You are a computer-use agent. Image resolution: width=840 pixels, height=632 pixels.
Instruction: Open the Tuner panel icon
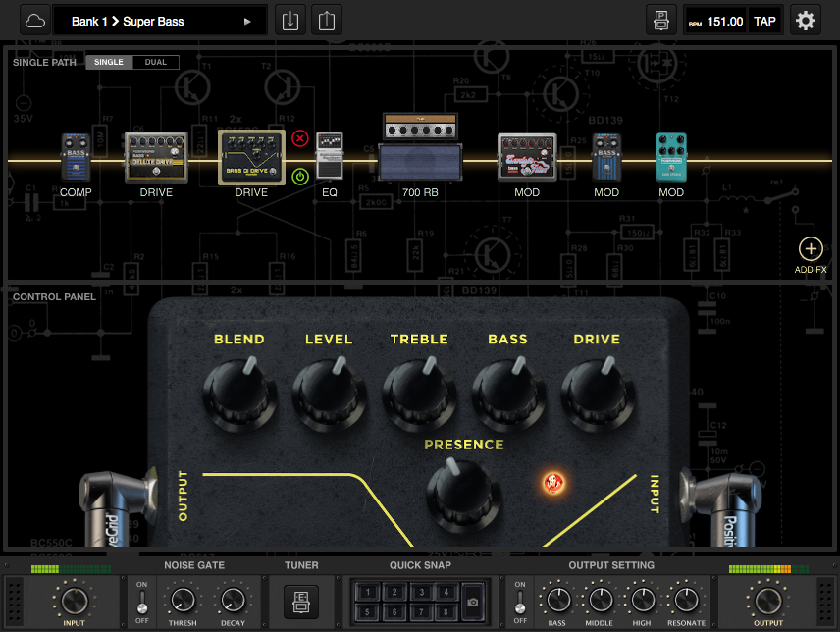300,602
